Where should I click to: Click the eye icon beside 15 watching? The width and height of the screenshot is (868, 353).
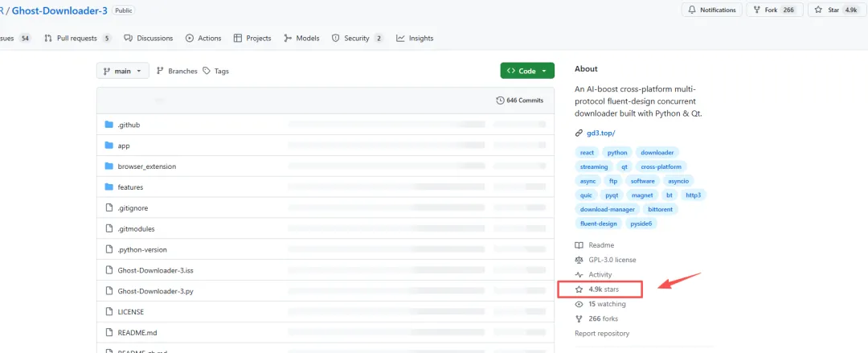pos(579,304)
